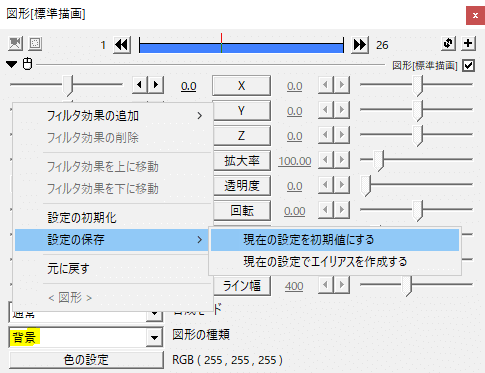Click the Z row value 0.0

click(295, 136)
